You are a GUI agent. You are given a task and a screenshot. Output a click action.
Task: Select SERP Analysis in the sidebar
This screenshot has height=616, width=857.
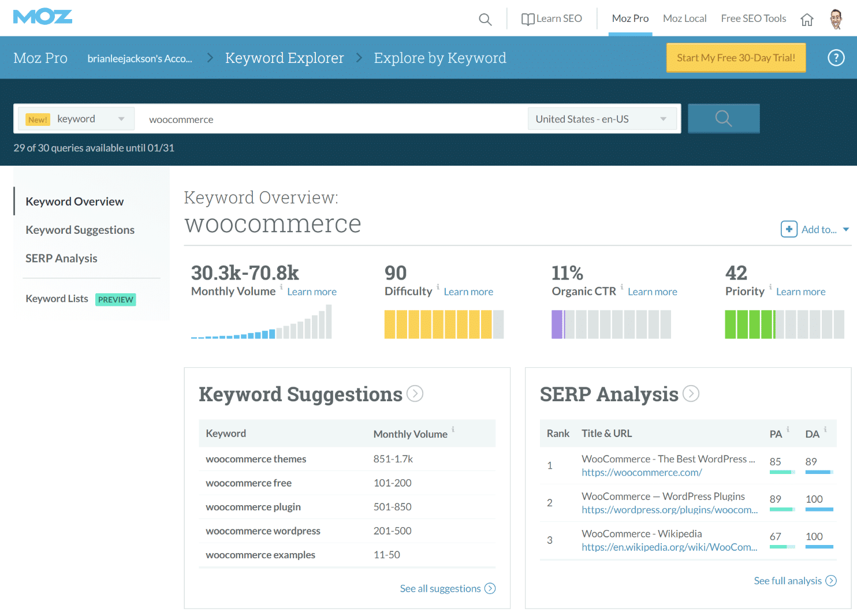click(61, 258)
